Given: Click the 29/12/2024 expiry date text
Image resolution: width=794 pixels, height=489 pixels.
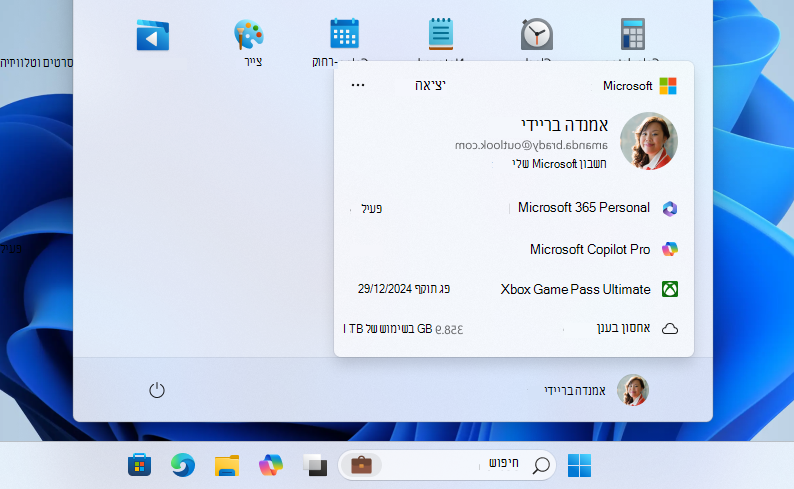Looking at the screenshot, I should point(385,289).
